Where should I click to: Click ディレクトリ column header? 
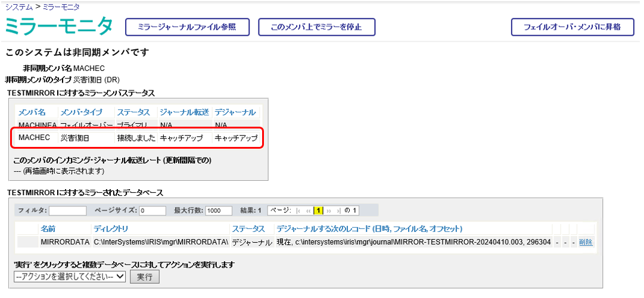coord(110,229)
